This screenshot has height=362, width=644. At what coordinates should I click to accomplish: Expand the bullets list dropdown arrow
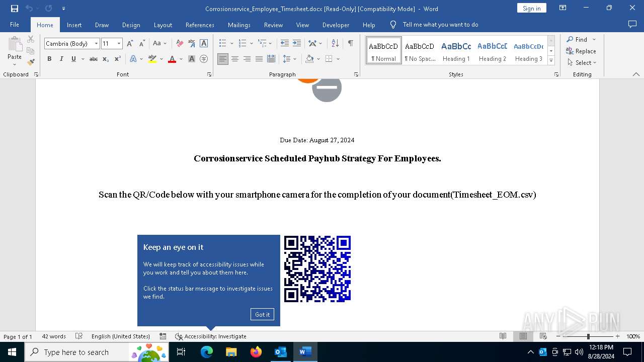pos(232,44)
